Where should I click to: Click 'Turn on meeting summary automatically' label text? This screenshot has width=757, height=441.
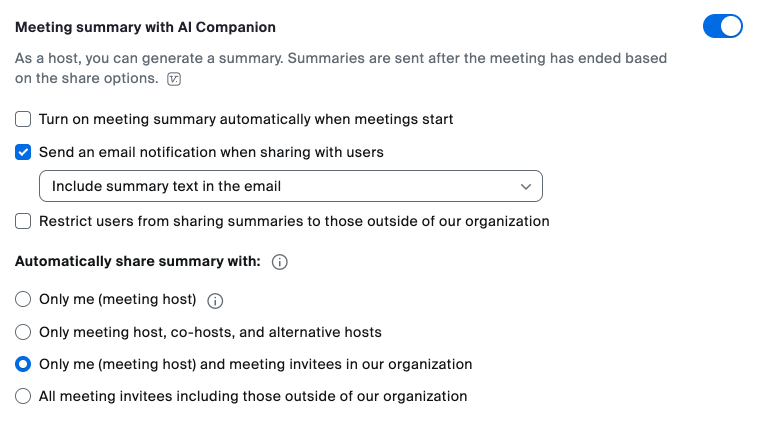[246, 120]
